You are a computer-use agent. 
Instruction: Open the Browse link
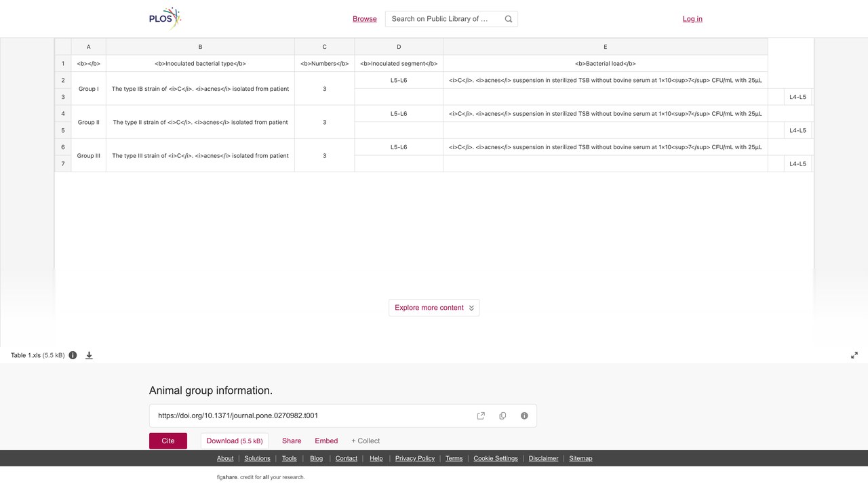tap(365, 19)
